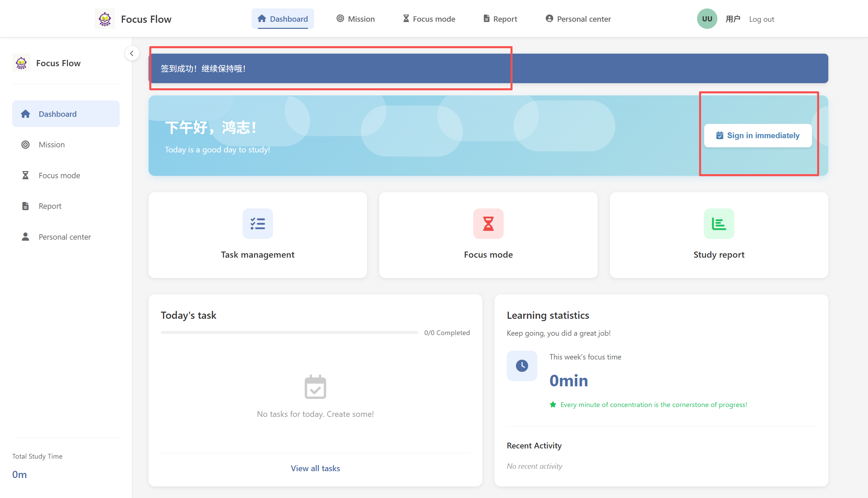Viewport: 868px width, 498px height.
Task: Open the Report tab in top navigation
Action: [x=500, y=19]
